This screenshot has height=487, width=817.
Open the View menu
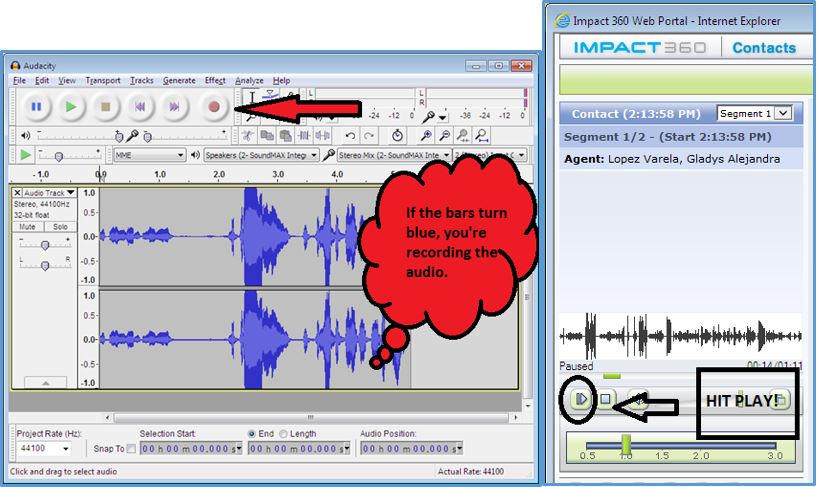click(67, 81)
